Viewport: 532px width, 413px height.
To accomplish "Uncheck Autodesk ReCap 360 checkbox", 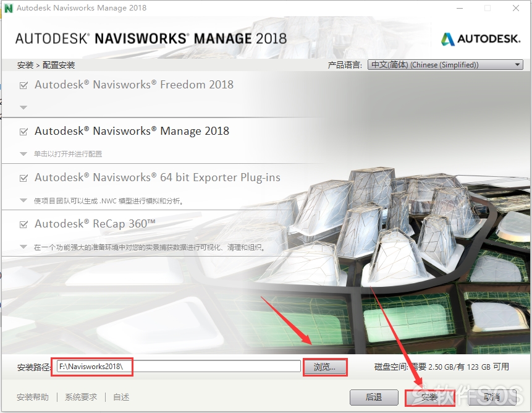I will 23,224.
